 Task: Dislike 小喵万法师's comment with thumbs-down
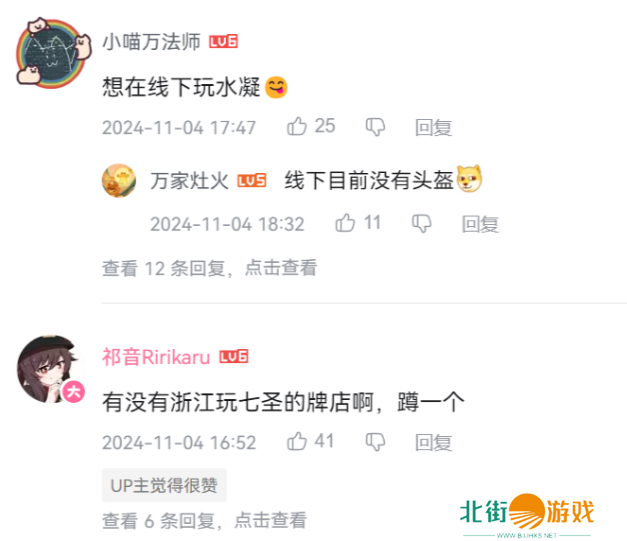375,127
